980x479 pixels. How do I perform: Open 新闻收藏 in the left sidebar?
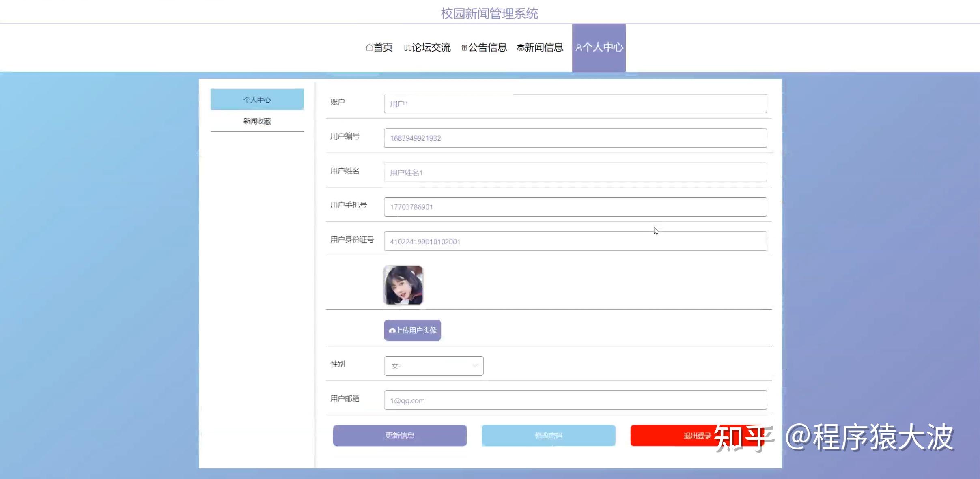pos(257,121)
